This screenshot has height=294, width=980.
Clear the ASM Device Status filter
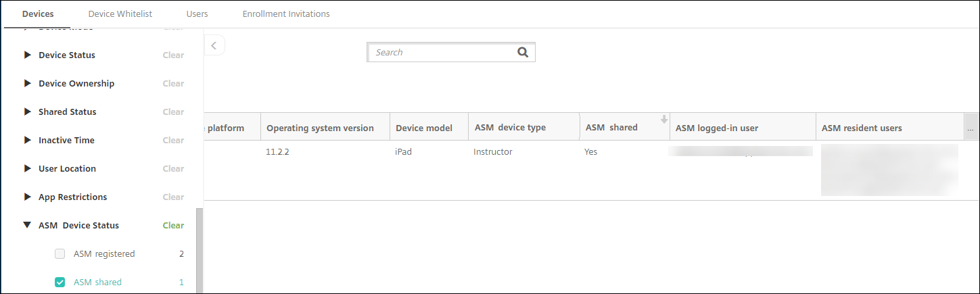(173, 226)
